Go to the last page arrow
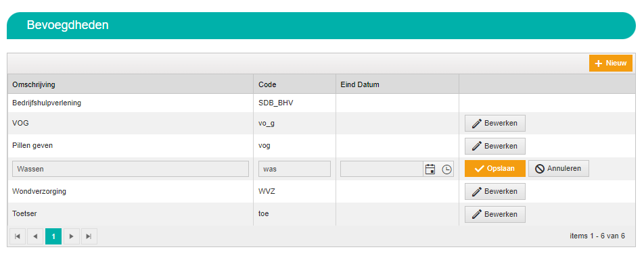This screenshot has height=260, width=644. coord(89,236)
